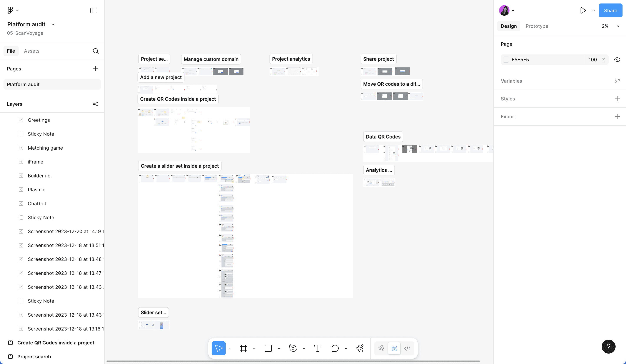This screenshot has width=626, height=364.
Task: Add a new page with plus icon
Action: [x=95, y=69]
